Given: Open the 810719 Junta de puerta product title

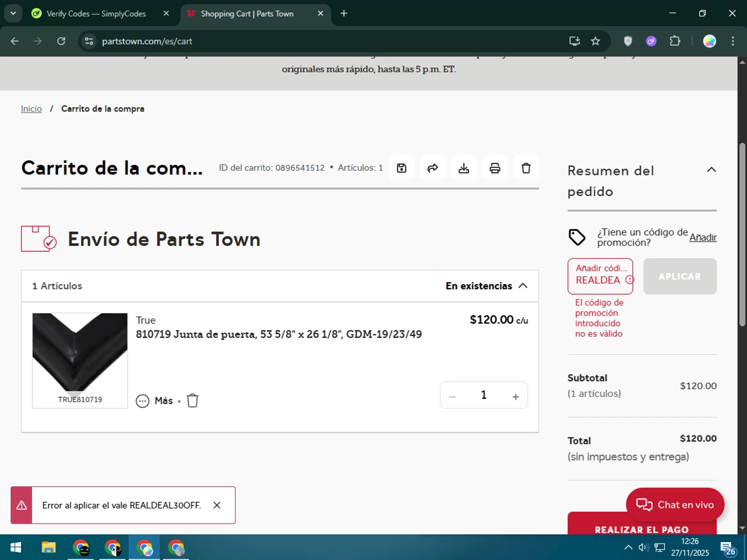Looking at the screenshot, I should pyautogui.click(x=279, y=334).
